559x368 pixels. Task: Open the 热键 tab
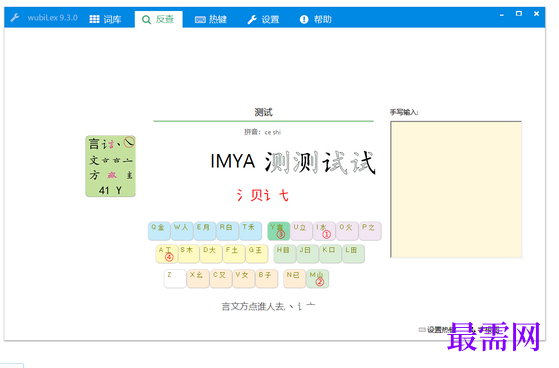[x=211, y=19]
